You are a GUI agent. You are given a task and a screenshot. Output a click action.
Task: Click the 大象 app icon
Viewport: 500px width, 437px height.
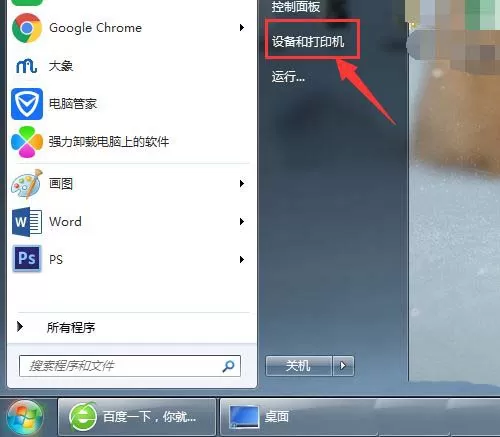pyautogui.click(x=26, y=66)
